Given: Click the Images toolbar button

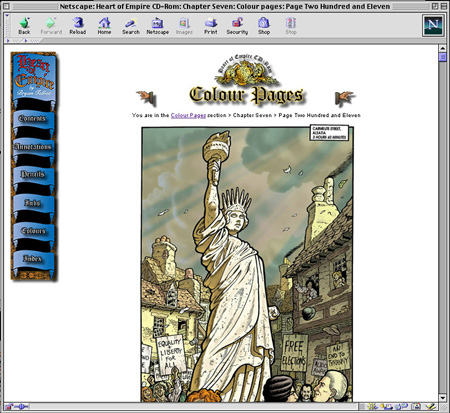Looking at the screenshot, I should tap(184, 26).
